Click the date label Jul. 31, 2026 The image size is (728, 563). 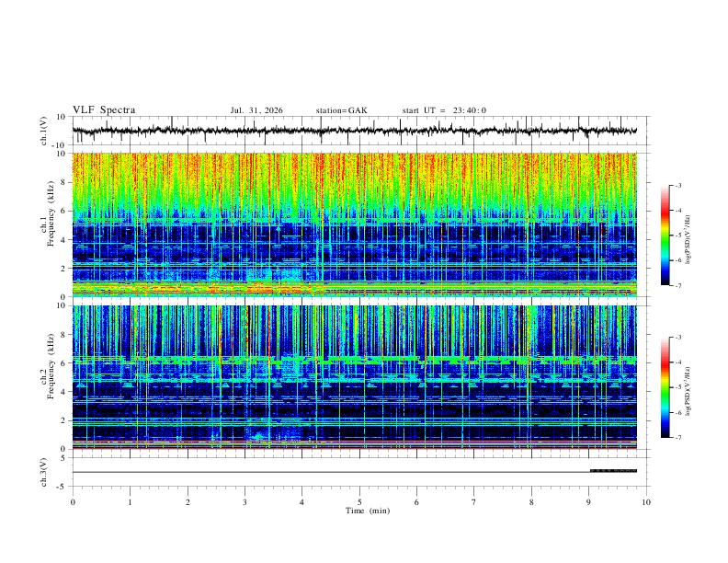256,110
